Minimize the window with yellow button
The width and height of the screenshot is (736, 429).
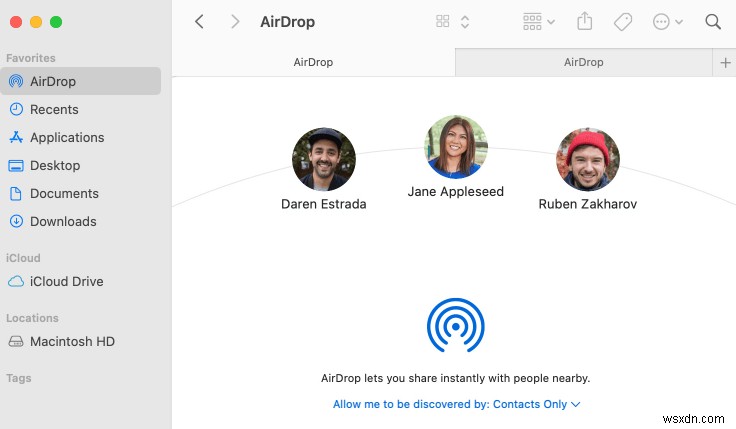[36, 22]
